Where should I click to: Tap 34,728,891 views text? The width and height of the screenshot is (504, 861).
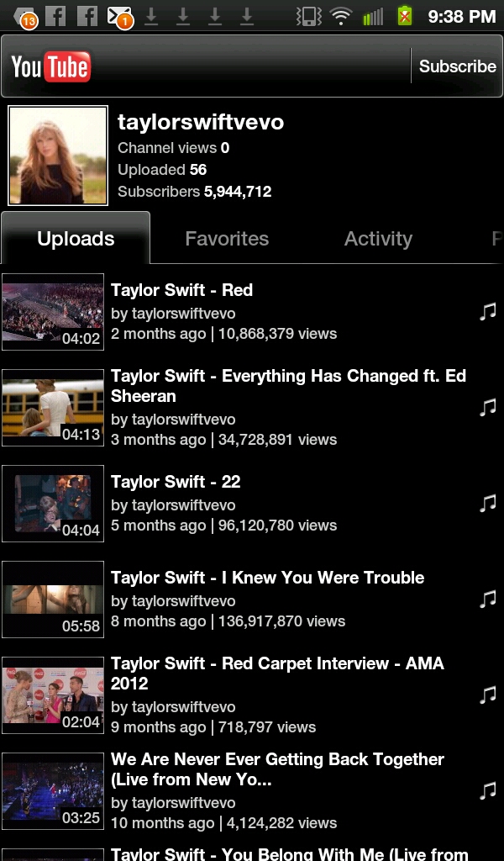click(277, 439)
